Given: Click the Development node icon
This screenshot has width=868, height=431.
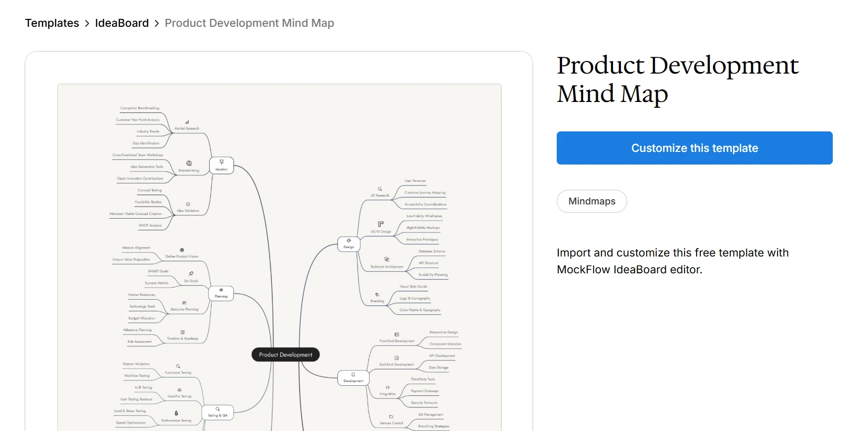Looking at the screenshot, I should tap(353, 374).
